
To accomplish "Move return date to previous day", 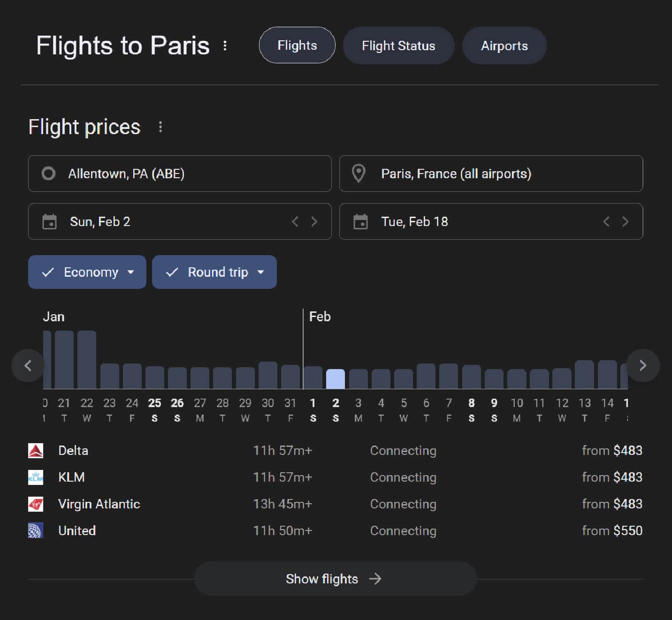I will coord(606,221).
